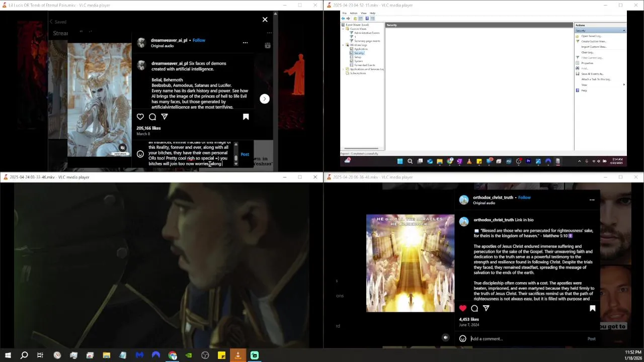644x362 pixels.
Task: Click the stairway to heaven image
Action: tap(410, 263)
